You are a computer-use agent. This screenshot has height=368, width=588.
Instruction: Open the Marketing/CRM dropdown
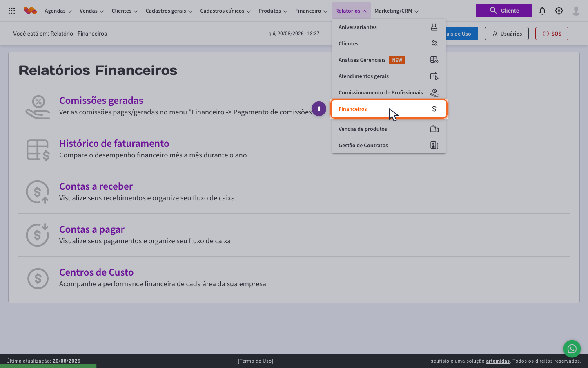[396, 11]
